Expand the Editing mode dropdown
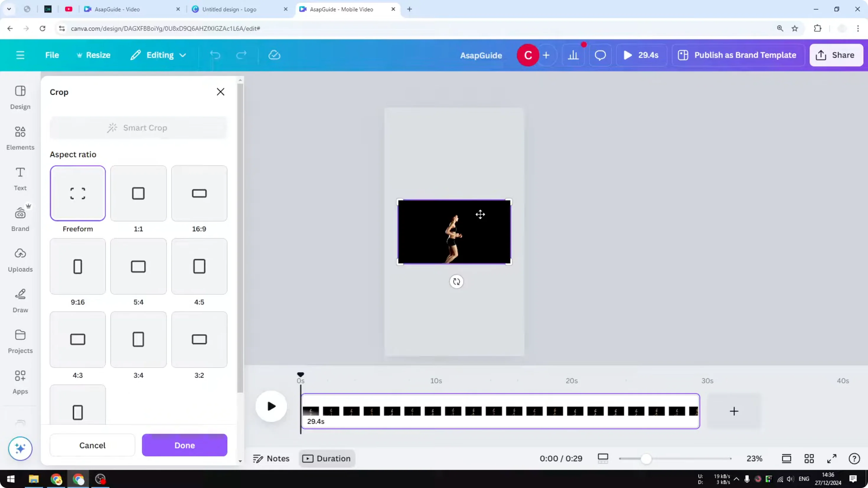 pos(158,55)
